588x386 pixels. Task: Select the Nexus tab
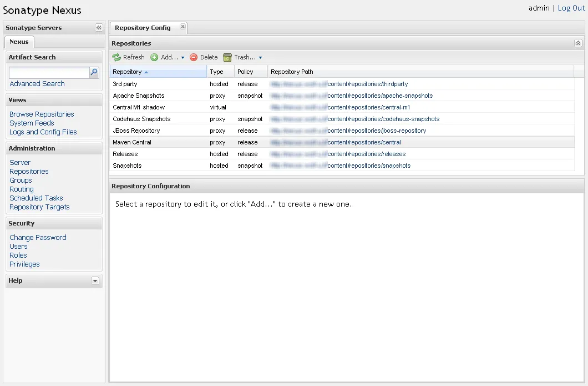[x=19, y=42]
